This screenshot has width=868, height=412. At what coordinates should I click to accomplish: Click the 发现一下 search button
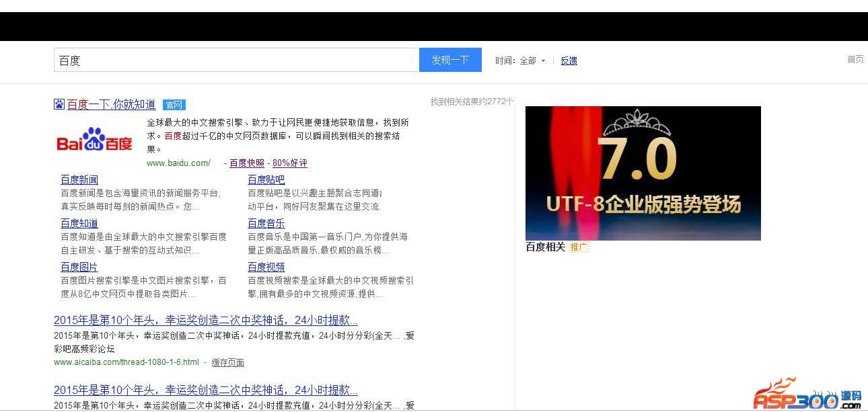coord(450,60)
